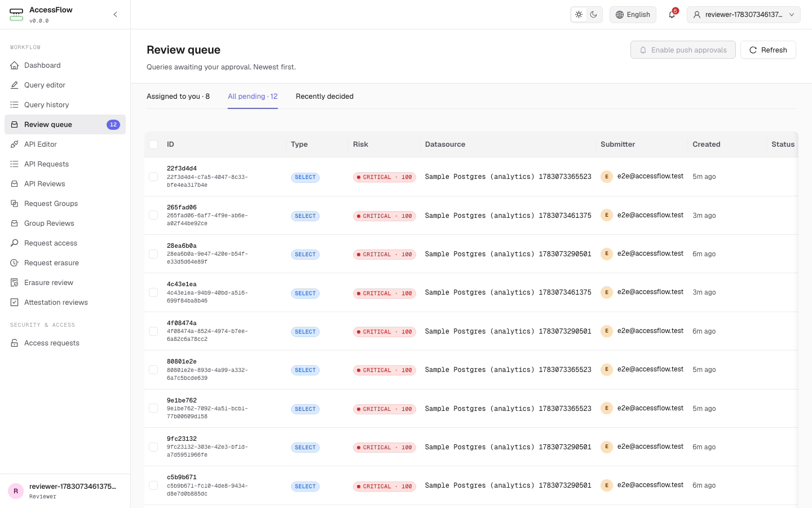Viewport: 812px width, 508px height.
Task: Open the API Editor page
Action: [x=65, y=144]
